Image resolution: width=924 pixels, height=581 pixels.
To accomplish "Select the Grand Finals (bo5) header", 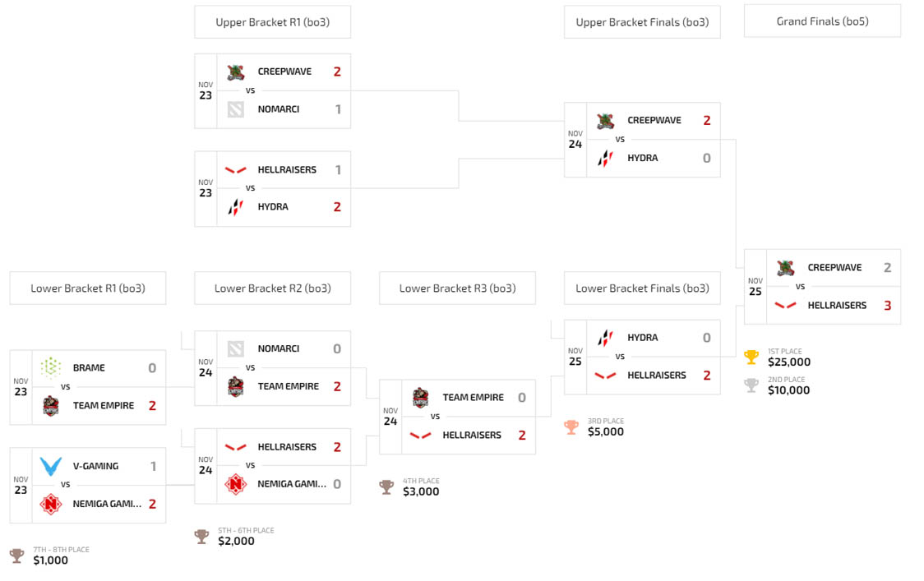I will click(823, 21).
